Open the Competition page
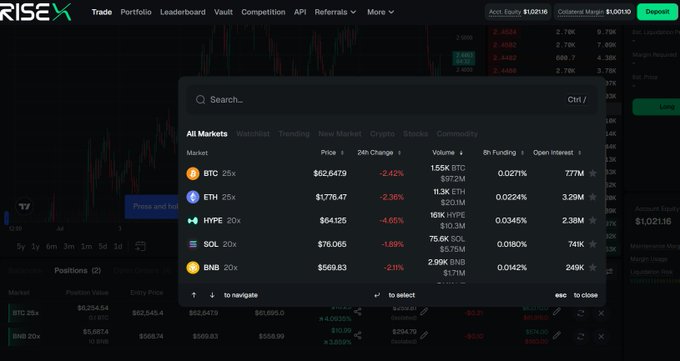Viewport: 680px width, 361px height. (x=263, y=12)
